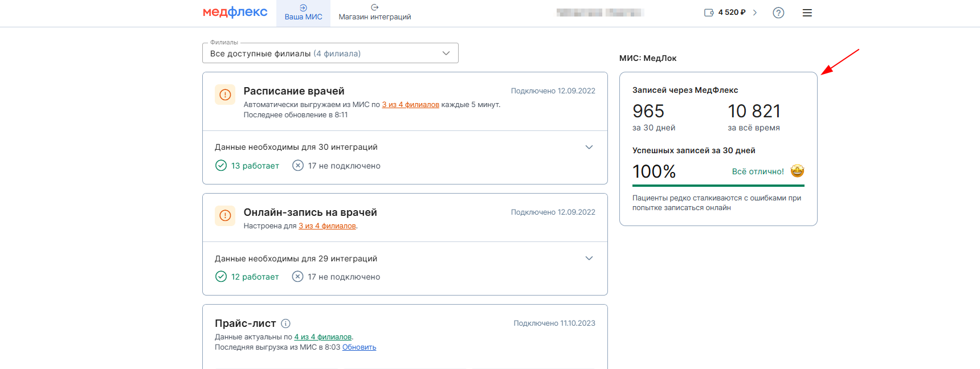Click the info icon next to Прайс-лист
Screen dimensions: 980x369
click(286, 323)
